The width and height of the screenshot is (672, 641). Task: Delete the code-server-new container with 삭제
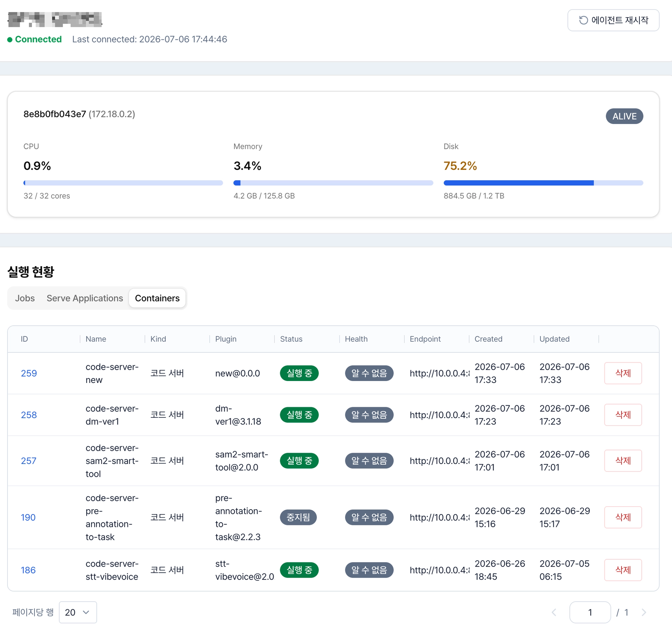[x=623, y=373]
